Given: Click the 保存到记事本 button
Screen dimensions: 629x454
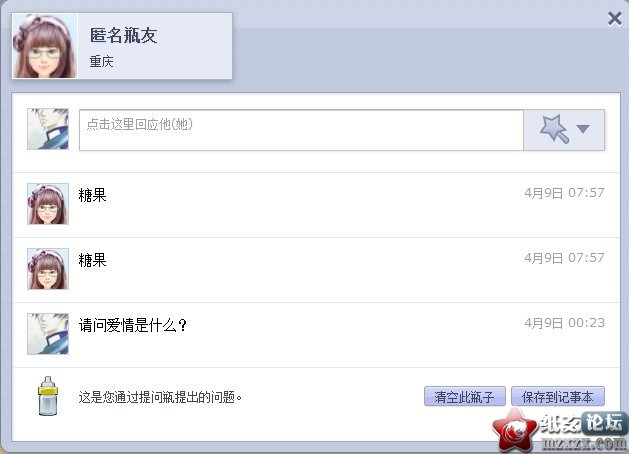Looking at the screenshot, I should (558, 397).
